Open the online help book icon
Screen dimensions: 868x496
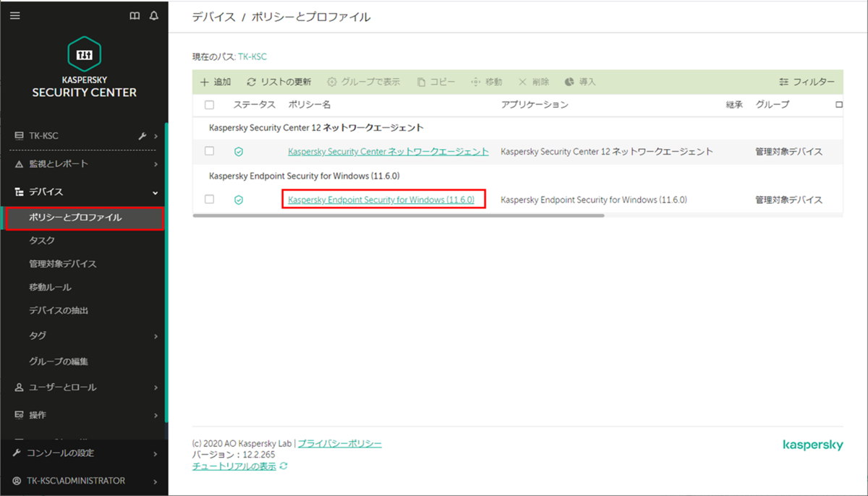[x=135, y=14]
